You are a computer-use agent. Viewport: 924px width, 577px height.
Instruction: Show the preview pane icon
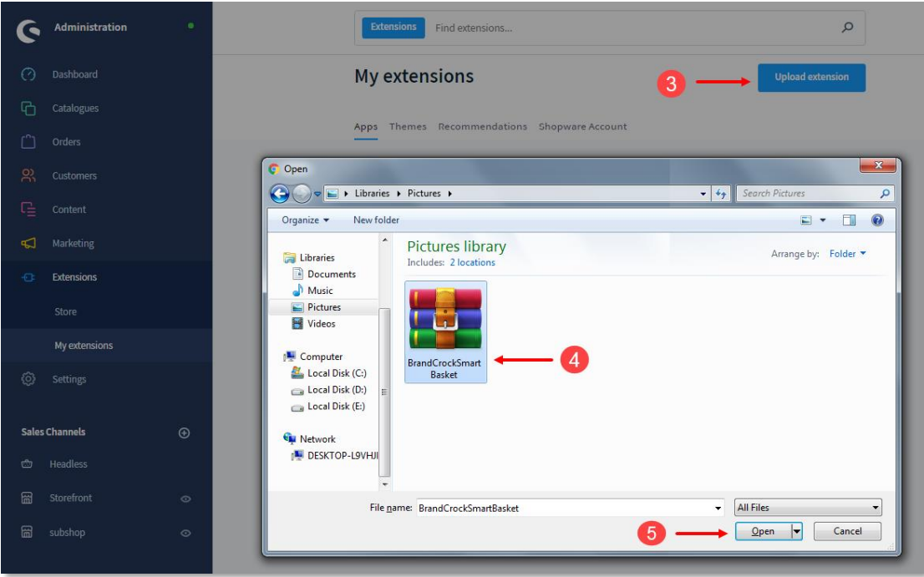click(849, 220)
